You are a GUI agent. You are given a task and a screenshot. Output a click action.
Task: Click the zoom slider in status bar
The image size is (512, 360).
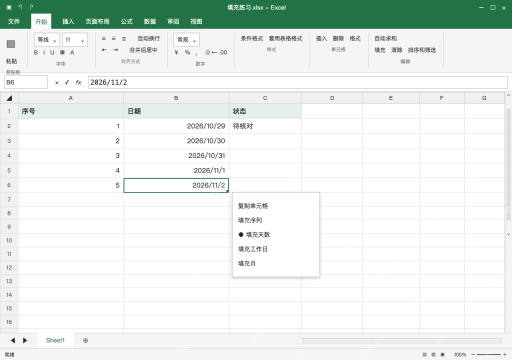click(489, 355)
